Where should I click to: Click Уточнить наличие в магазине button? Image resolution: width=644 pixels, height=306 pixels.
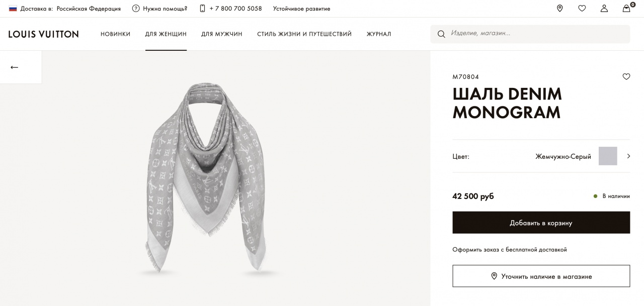[x=541, y=276]
